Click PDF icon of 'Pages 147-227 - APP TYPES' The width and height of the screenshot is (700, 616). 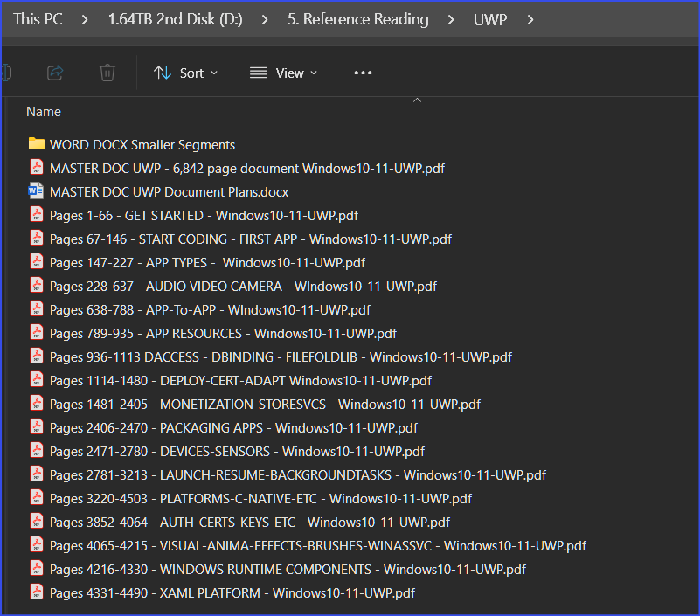(37, 261)
